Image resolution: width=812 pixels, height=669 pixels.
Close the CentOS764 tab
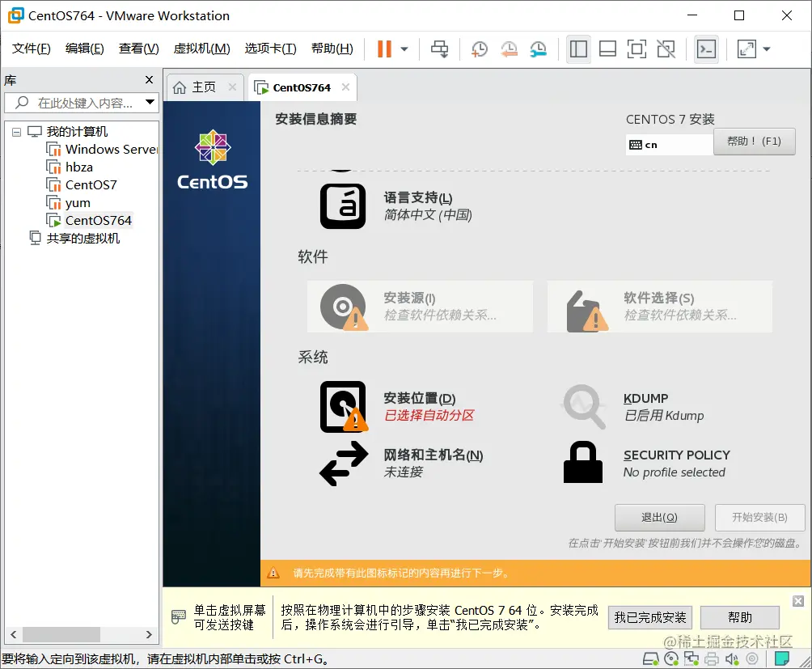tap(346, 87)
